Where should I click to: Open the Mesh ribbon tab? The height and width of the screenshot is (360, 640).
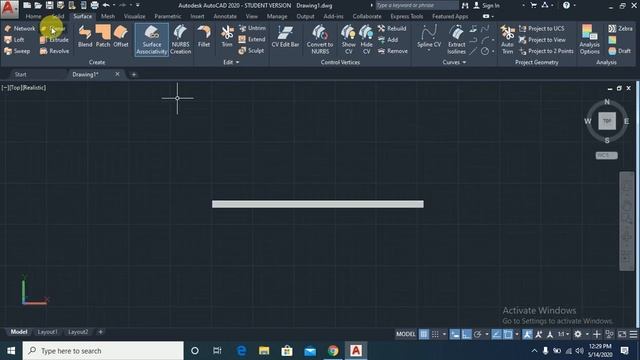pos(108,16)
